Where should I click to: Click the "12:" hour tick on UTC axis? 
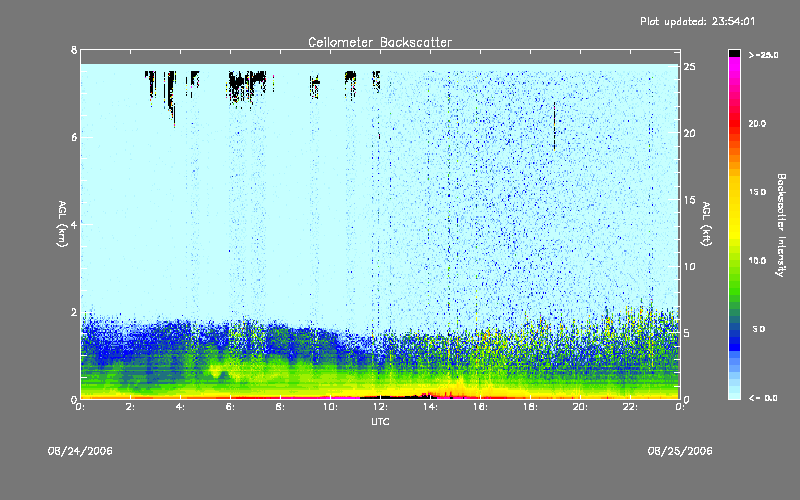380,407
